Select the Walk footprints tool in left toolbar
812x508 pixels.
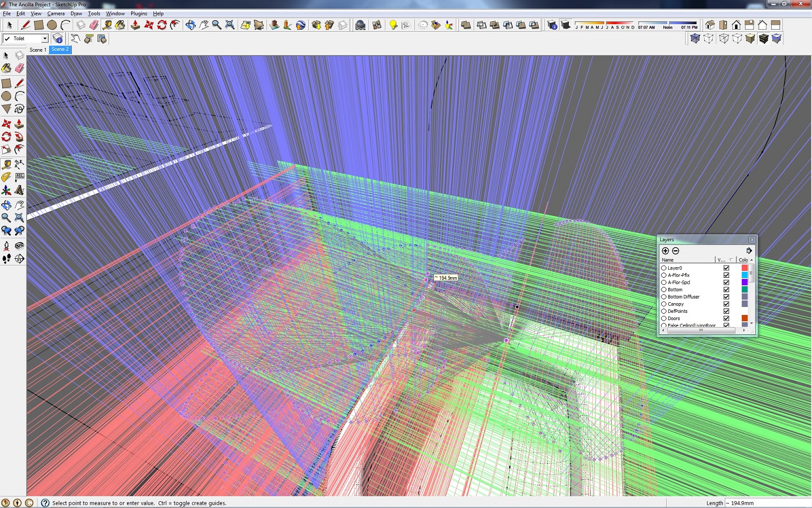coord(6,259)
